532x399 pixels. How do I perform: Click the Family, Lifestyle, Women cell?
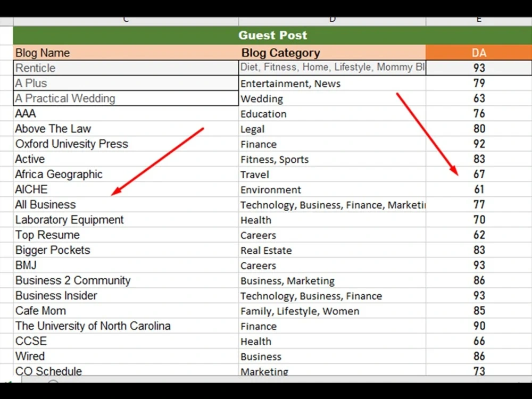332,311
